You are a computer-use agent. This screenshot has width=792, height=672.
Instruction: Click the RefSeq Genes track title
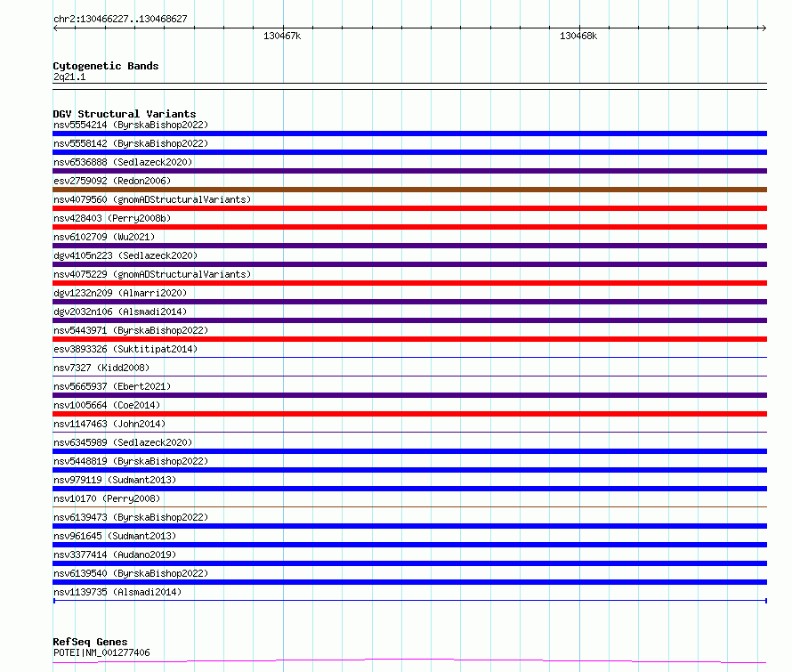[90, 642]
